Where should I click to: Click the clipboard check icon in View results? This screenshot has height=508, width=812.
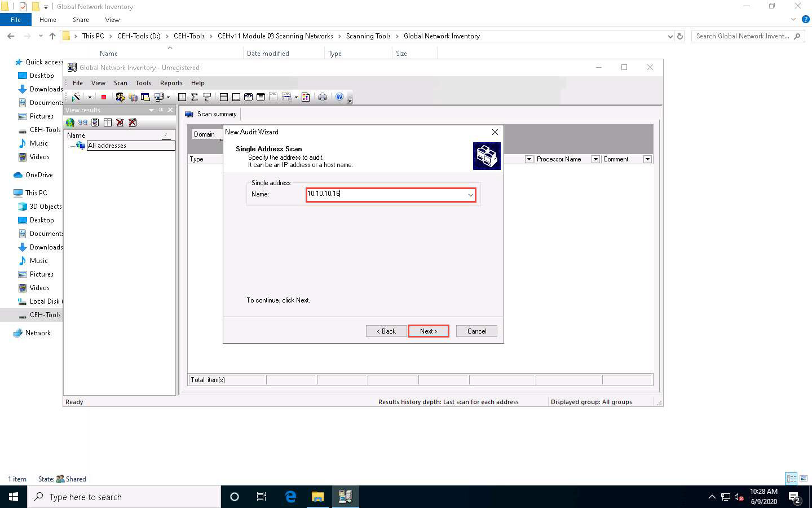point(95,122)
